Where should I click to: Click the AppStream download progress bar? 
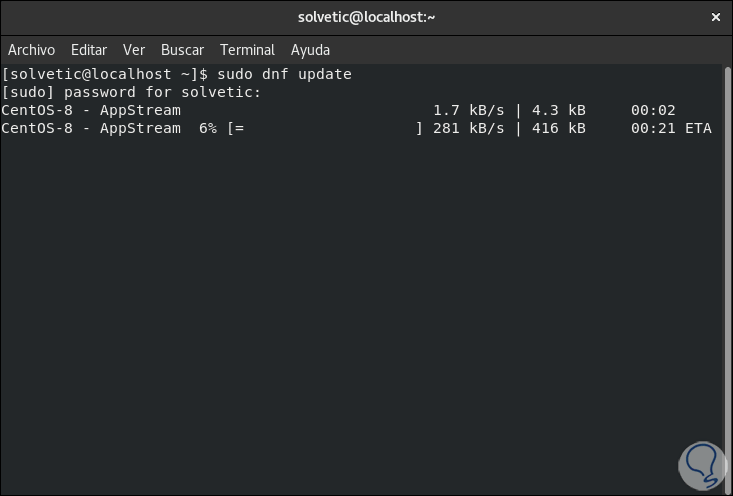click(326, 129)
